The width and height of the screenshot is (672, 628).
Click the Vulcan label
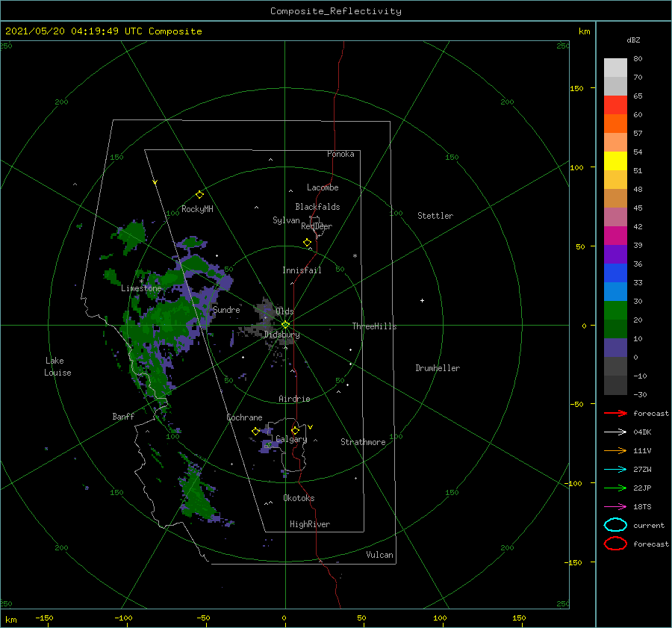point(380,555)
